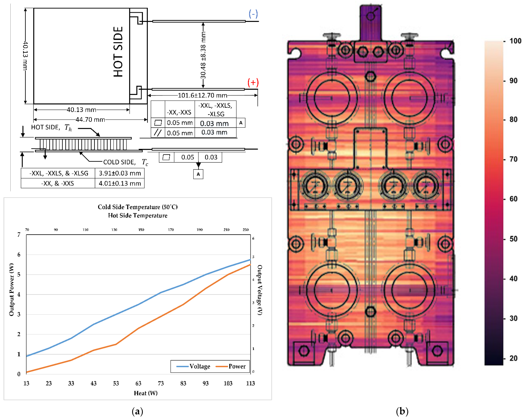Image resolution: width=523 pixels, height=420 pixels.
Task: Click the Cold Side Temperature chart title
Action: (x=137, y=207)
